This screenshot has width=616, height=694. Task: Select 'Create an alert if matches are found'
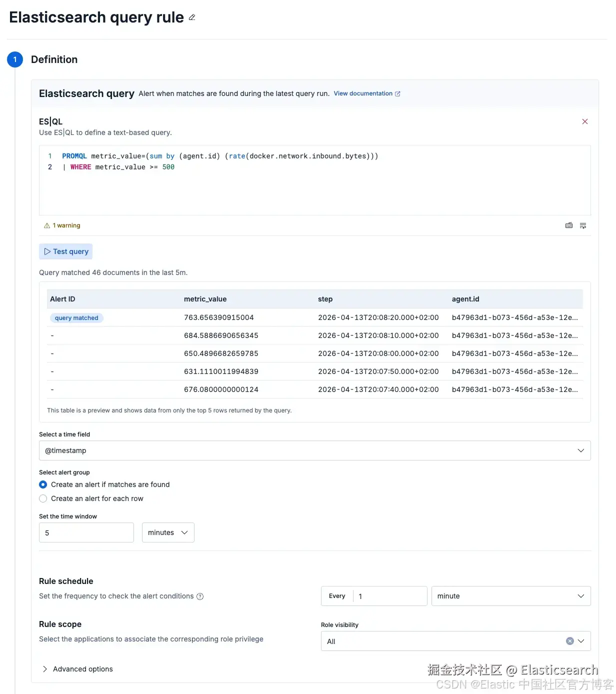tap(105, 484)
